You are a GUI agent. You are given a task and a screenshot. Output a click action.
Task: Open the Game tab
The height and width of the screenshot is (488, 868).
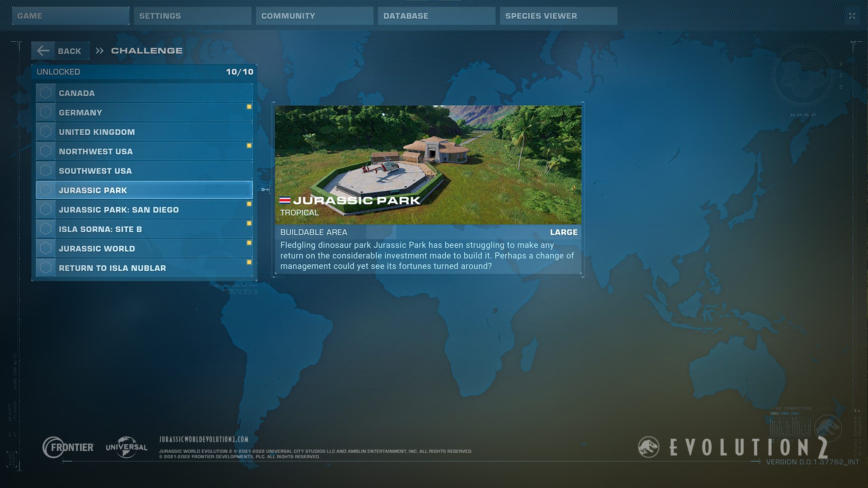(x=71, y=16)
